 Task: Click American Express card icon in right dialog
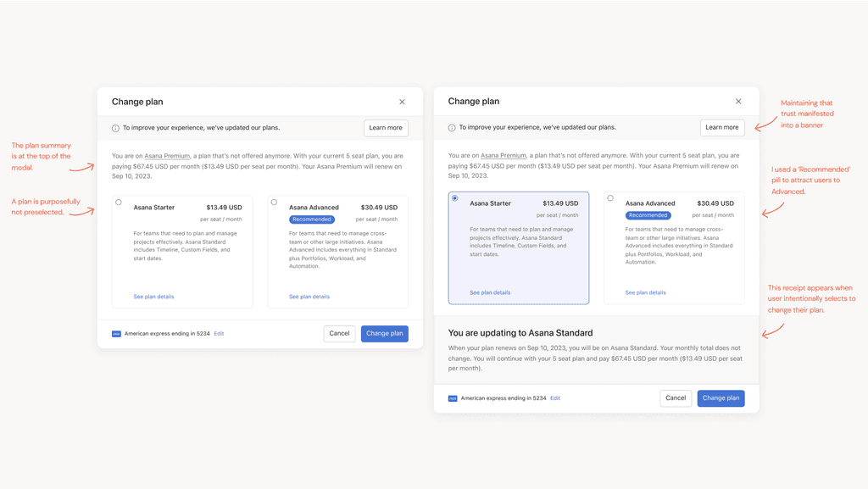click(453, 398)
